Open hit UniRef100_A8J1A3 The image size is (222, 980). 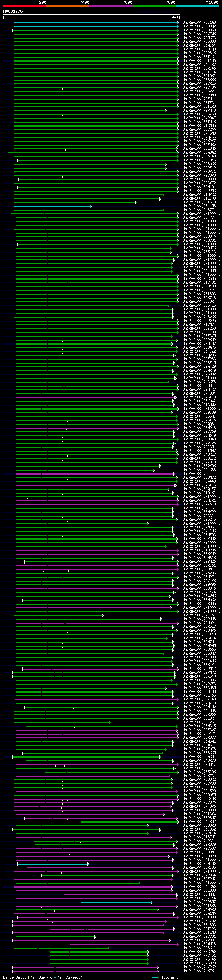coord(199,23)
